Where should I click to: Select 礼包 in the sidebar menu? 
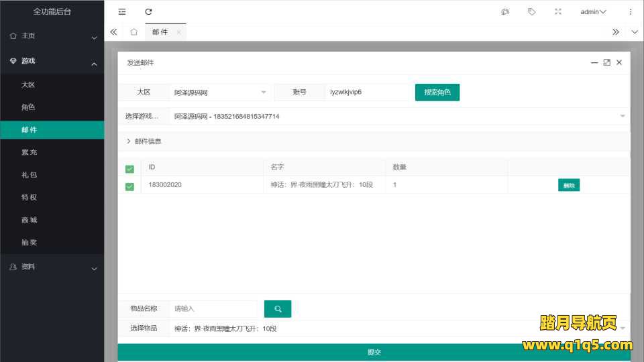(x=29, y=175)
